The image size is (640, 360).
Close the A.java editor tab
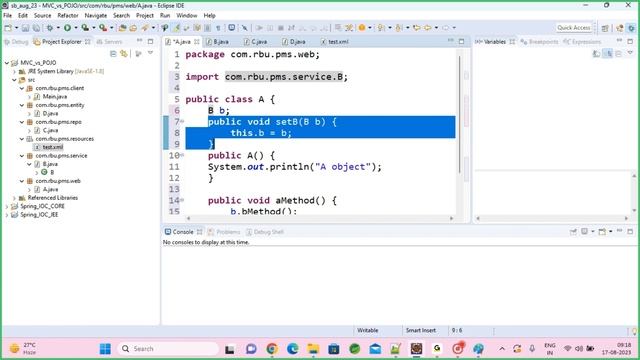197,42
